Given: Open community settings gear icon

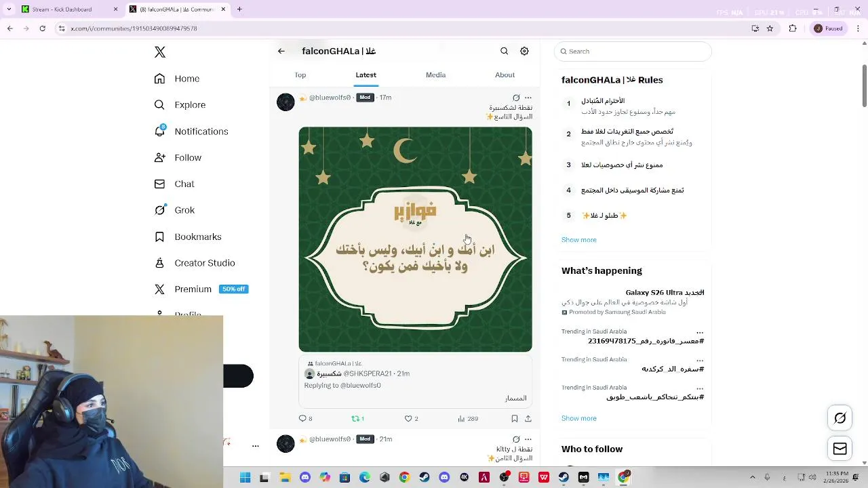Looking at the screenshot, I should (524, 51).
